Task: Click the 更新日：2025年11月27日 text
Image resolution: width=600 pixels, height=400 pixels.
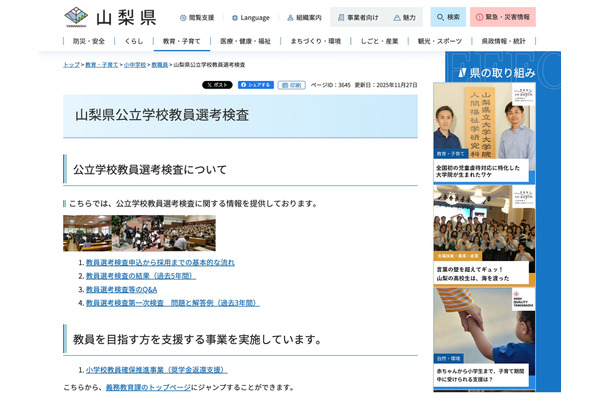Action: coord(386,85)
